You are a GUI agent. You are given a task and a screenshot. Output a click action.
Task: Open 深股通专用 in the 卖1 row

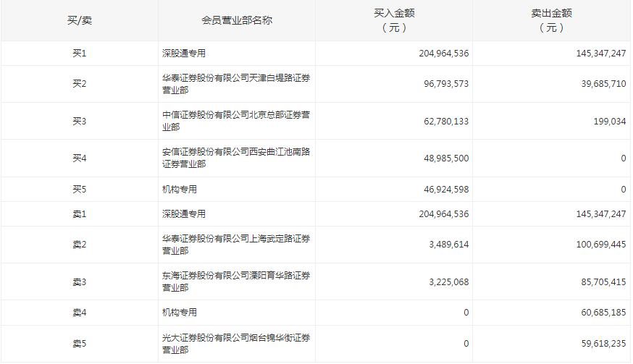pos(184,214)
